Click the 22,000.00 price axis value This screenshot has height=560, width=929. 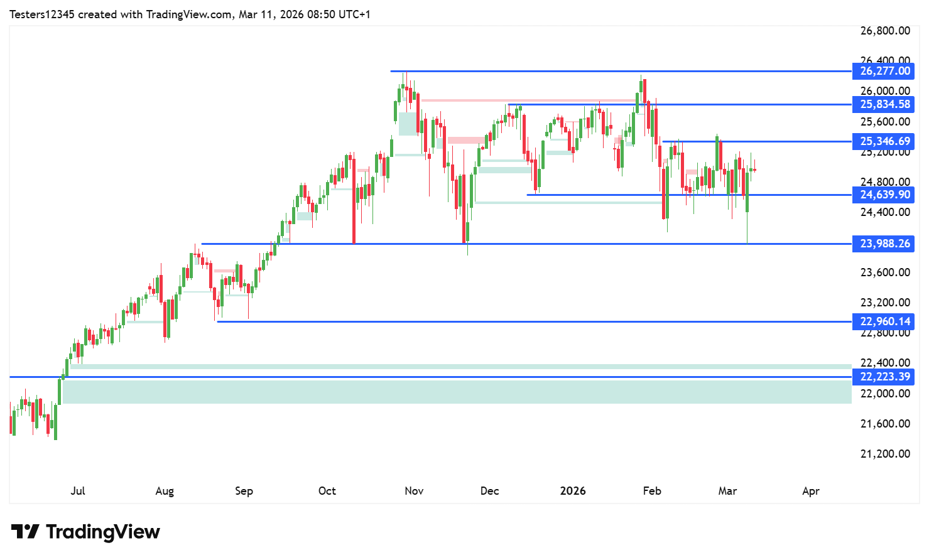pyautogui.click(x=885, y=394)
